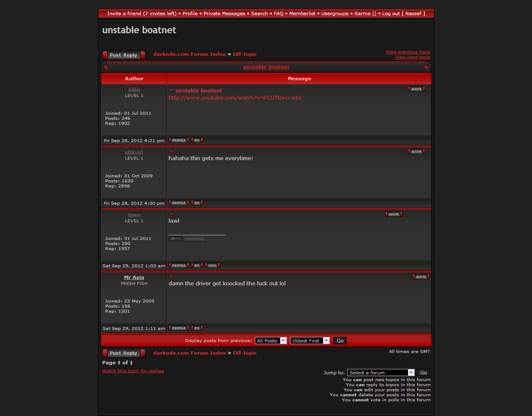Click the PM icon under shkval's post
Screen dimensions: 532x416
(x=197, y=203)
